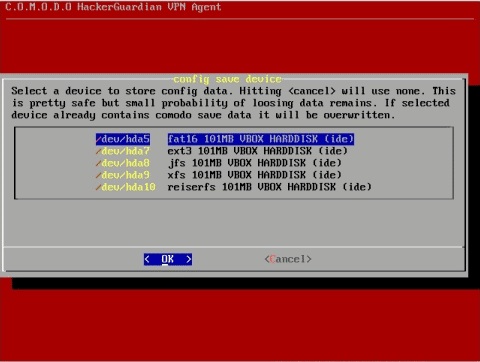This screenshot has width=480, height=362.
Task: Click the HackerGuardian VPN Agent header text
Action: pos(113,7)
